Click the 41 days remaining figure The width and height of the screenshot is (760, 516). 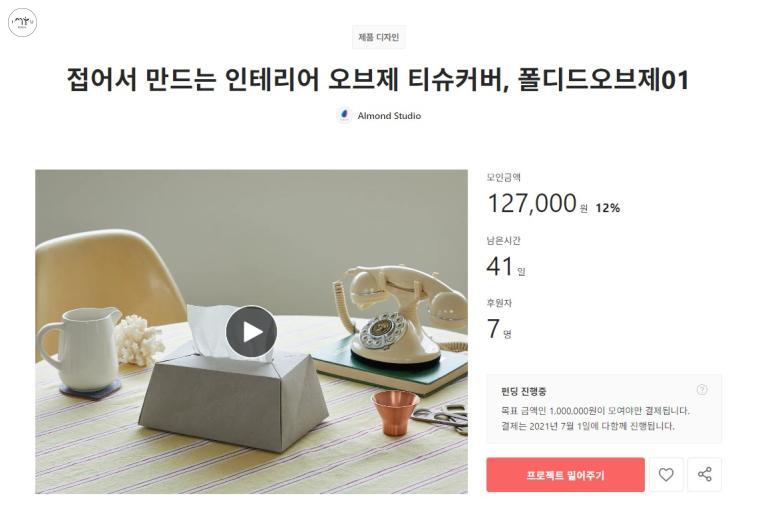(500, 266)
